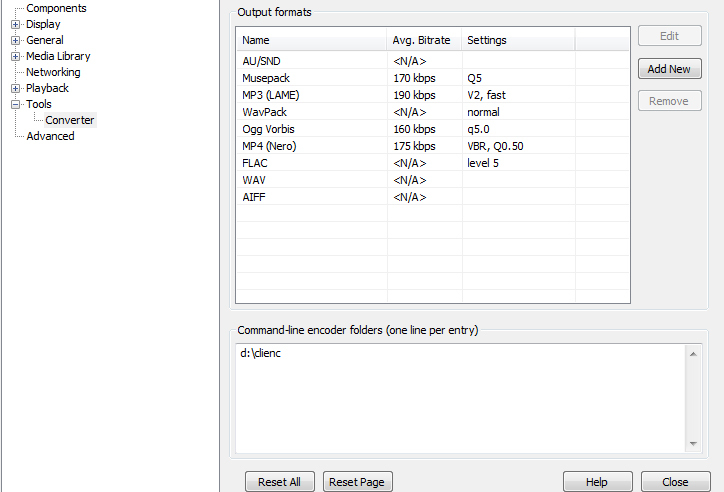
Task: Open the Networking preferences page
Action: tap(53, 72)
